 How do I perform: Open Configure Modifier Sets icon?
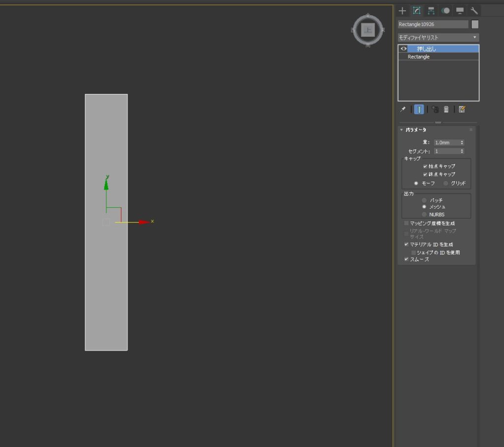point(462,109)
